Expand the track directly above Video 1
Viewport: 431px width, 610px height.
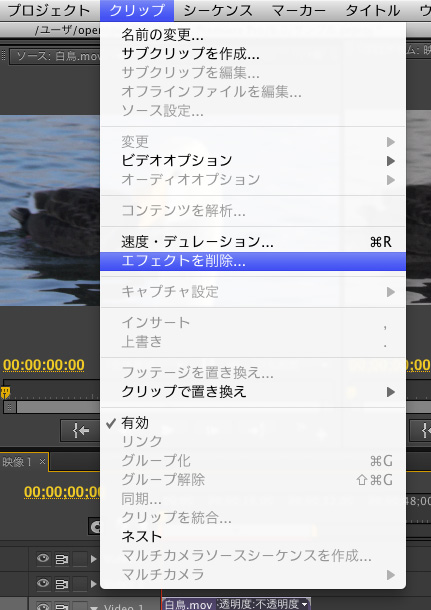(x=93, y=583)
